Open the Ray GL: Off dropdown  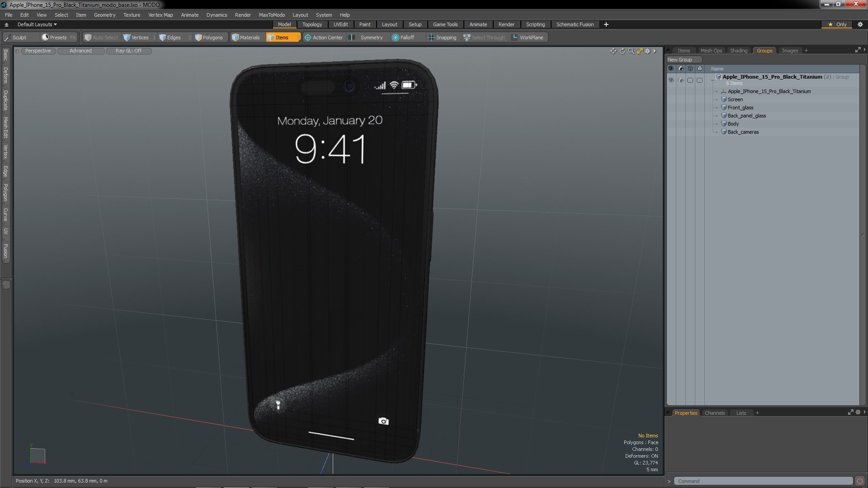pos(128,51)
